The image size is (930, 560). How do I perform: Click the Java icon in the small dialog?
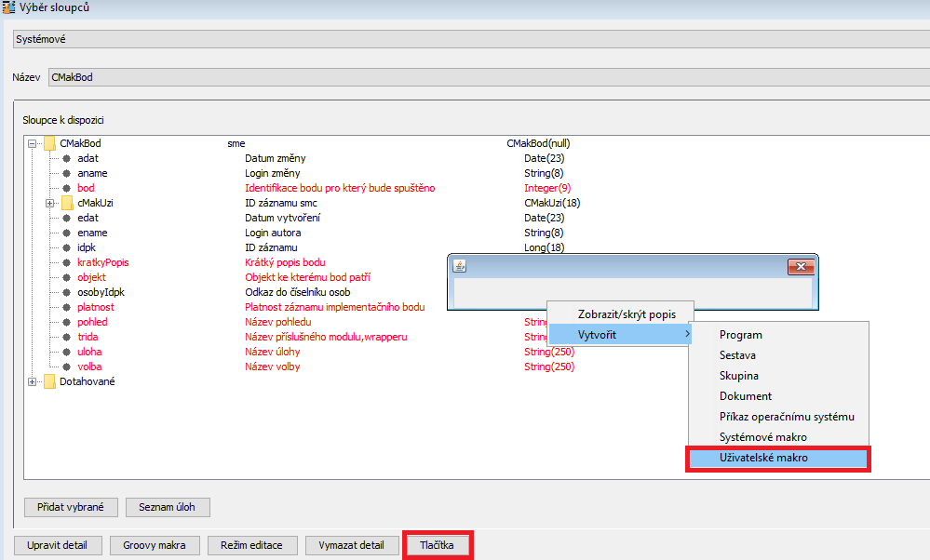[x=459, y=267]
